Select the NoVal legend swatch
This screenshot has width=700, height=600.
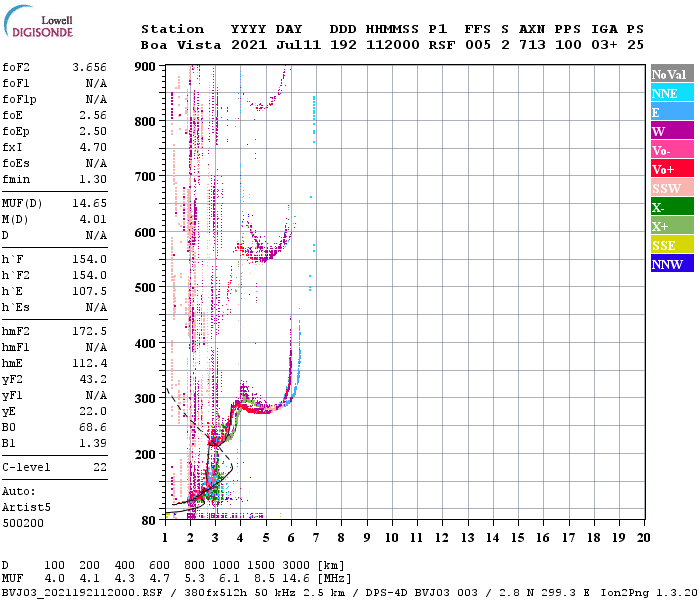coord(672,74)
